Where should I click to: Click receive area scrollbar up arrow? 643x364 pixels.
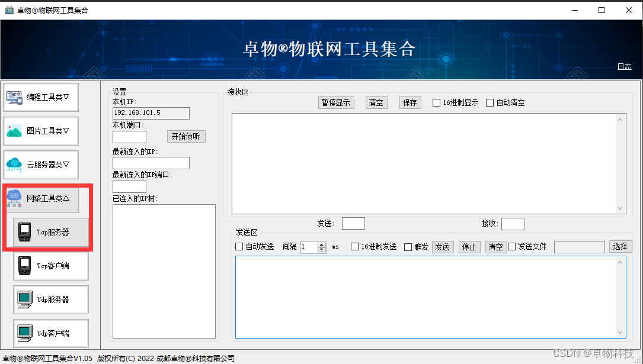620,120
